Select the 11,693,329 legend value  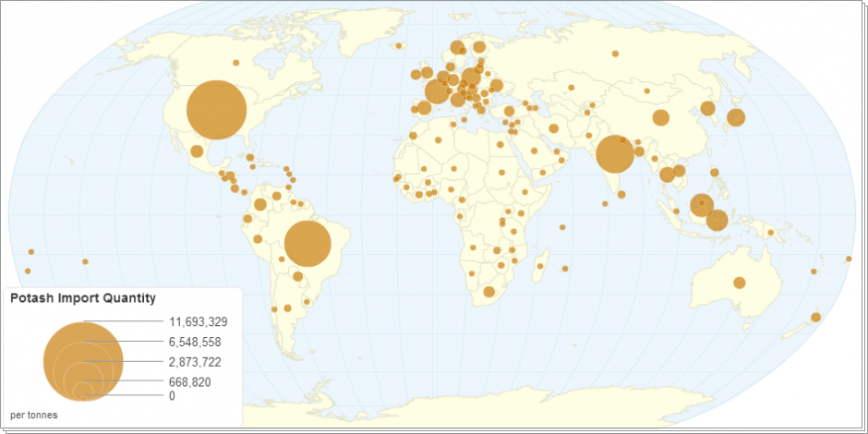[198, 321]
